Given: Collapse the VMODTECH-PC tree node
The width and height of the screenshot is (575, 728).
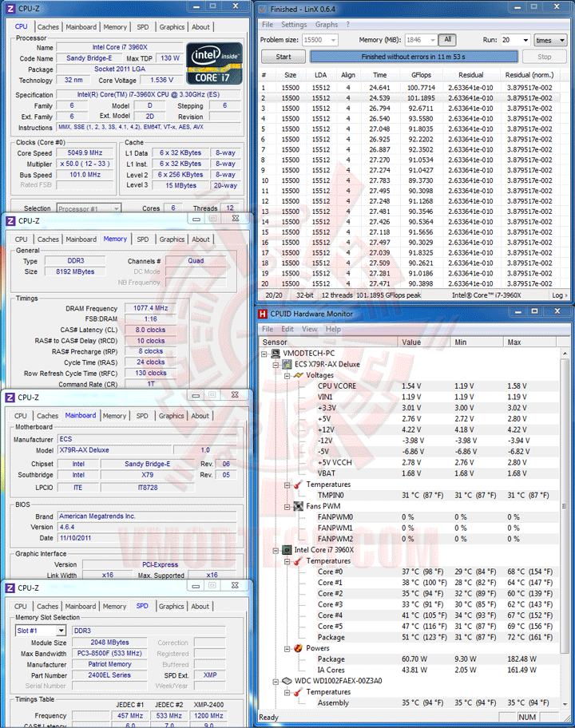Looking at the screenshot, I should pyautogui.click(x=264, y=354).
